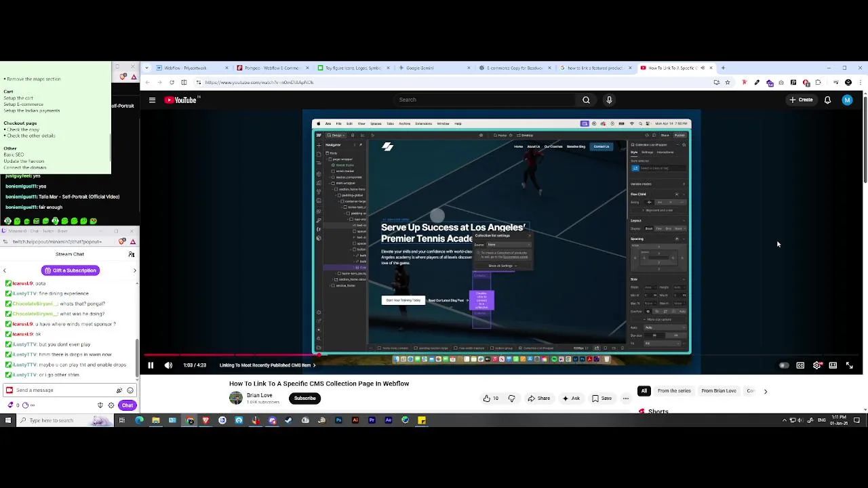
Task: Open the video player settings gear
Action: [x=817, y=365]
